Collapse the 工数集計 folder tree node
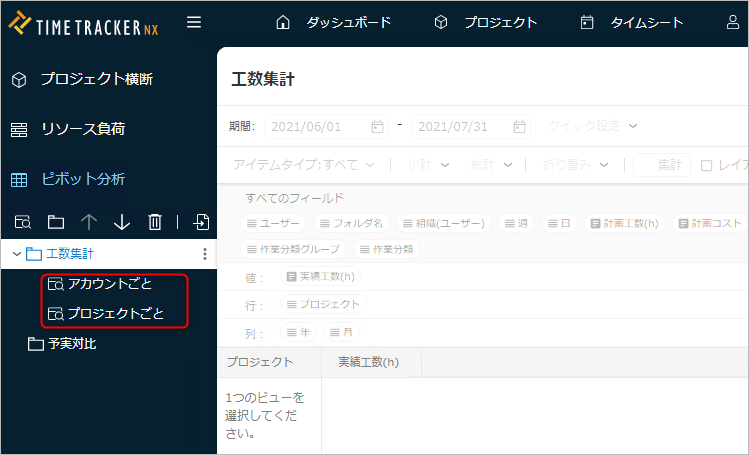 coord(16,254)
